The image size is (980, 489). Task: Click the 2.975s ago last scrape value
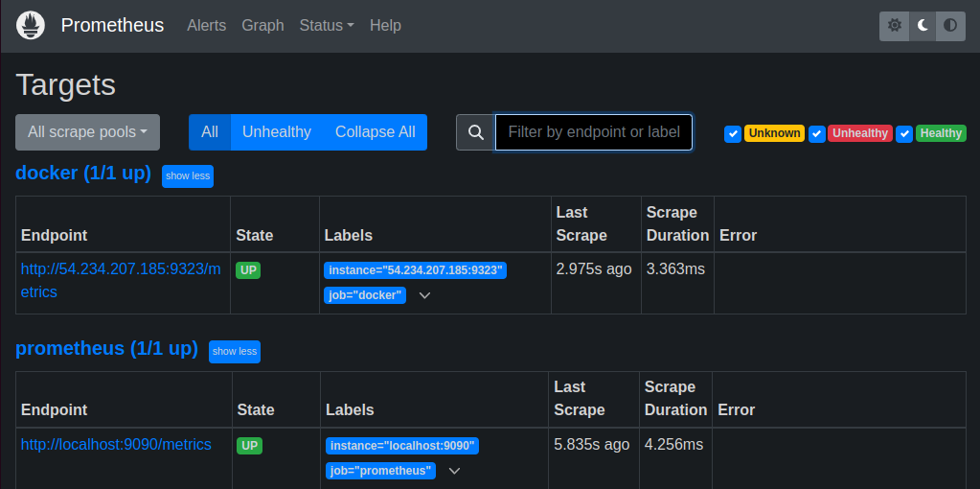pyautogui.click(x=594, y=268)
